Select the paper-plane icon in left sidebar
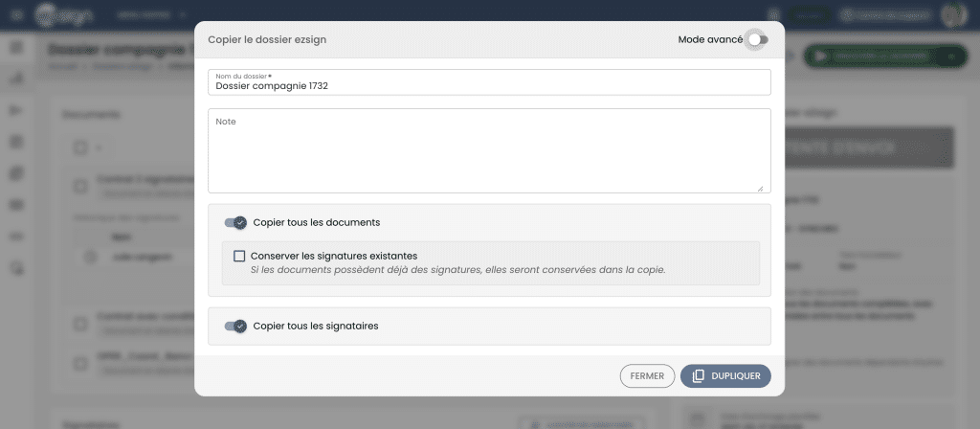This screenshot has height=429, width=980. (x=17, y=110)
